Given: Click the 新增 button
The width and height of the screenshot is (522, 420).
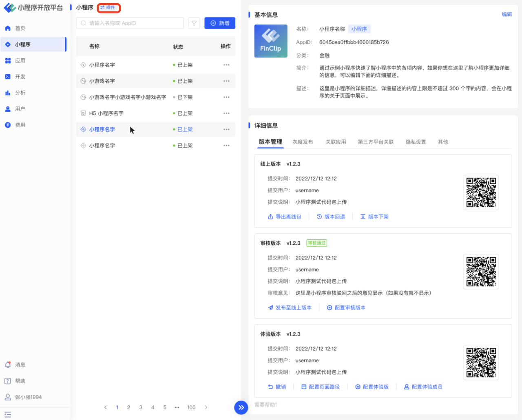Looking at the screenshot, I should point(220,23).
